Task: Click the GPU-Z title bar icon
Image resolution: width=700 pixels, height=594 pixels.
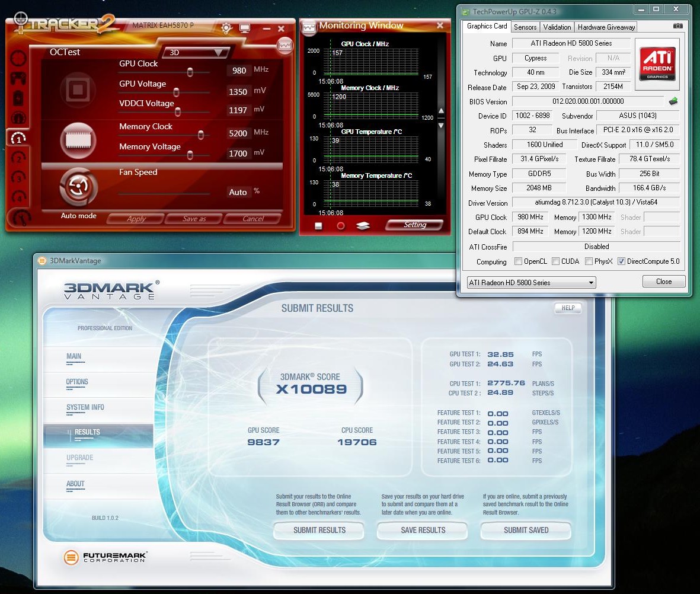Action: pyautogui.click(x=466, y=12)
